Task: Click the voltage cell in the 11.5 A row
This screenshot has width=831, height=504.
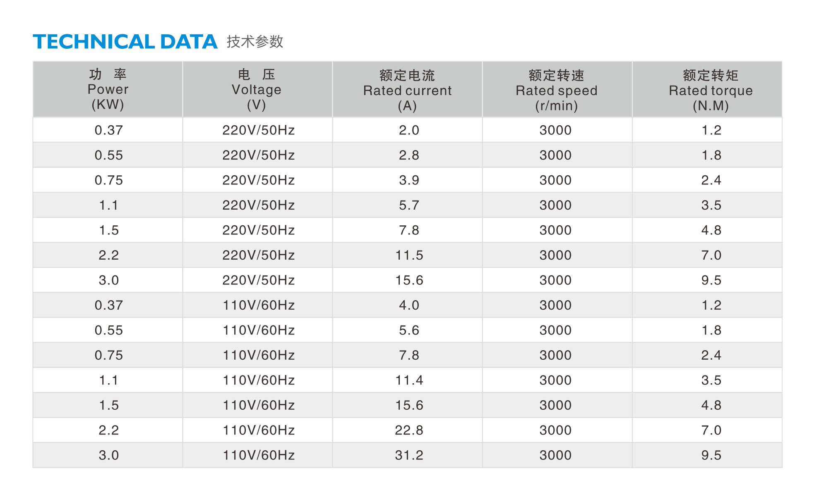Action: pos(257,255)
